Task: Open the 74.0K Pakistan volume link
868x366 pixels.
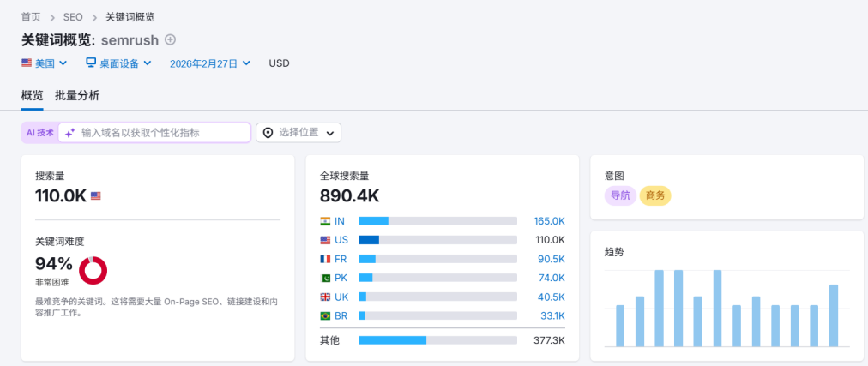Action: (552, 278)
